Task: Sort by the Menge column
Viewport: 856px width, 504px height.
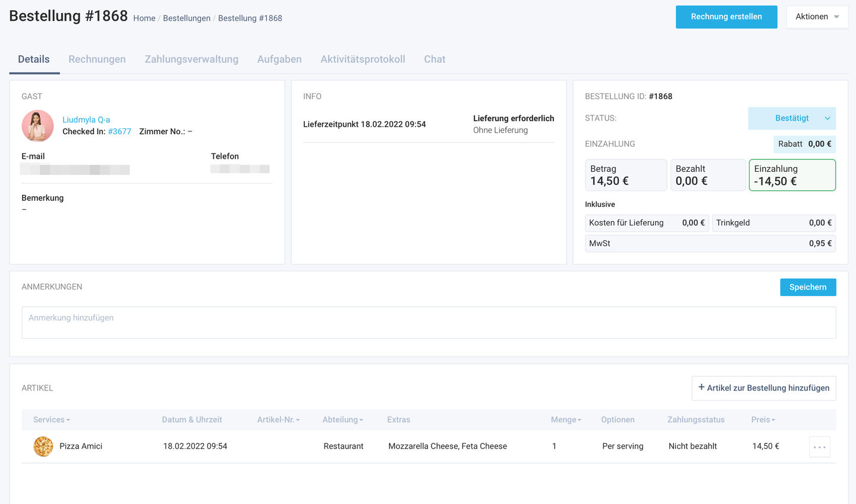Action: coord(566,420)
